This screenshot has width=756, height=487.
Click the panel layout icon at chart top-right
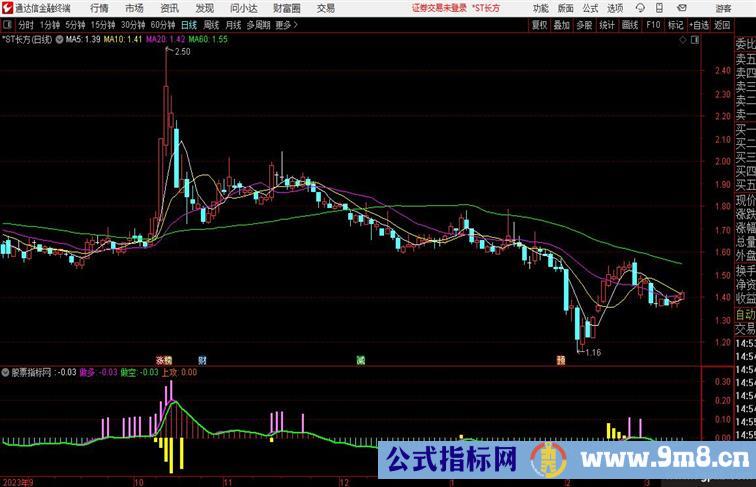point(695,40)
